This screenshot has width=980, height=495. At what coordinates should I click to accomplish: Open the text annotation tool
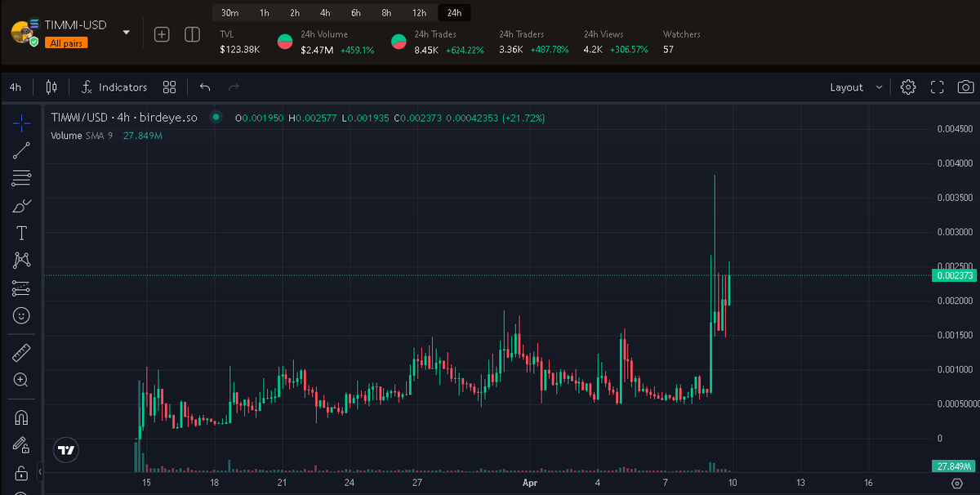[20, 233]
